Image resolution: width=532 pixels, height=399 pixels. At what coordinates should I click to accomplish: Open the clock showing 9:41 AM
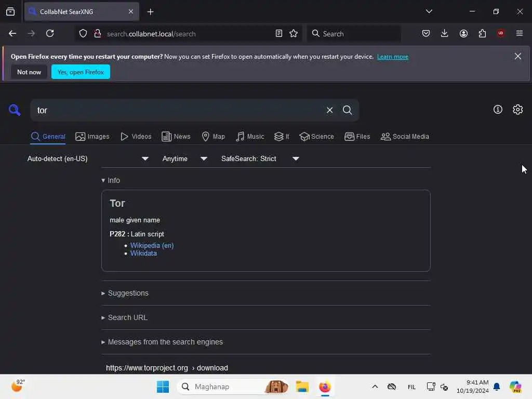point(472,387)
